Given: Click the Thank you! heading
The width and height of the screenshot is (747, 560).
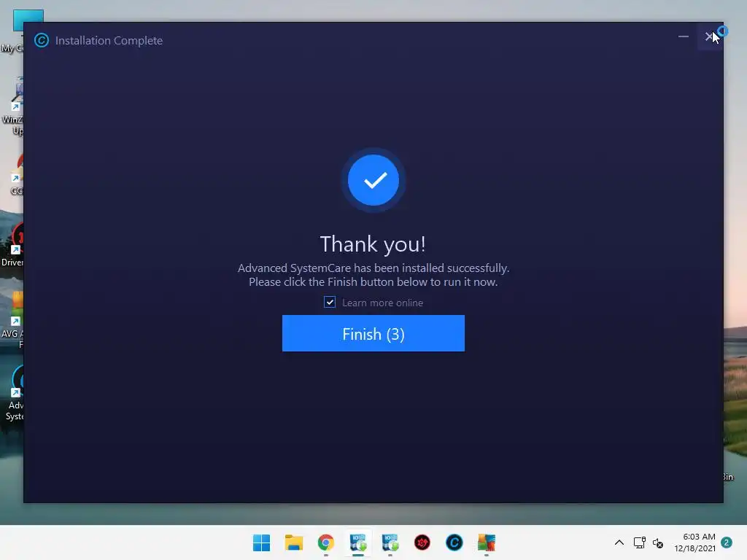Looking at the screenshot, I should point(373,244).
